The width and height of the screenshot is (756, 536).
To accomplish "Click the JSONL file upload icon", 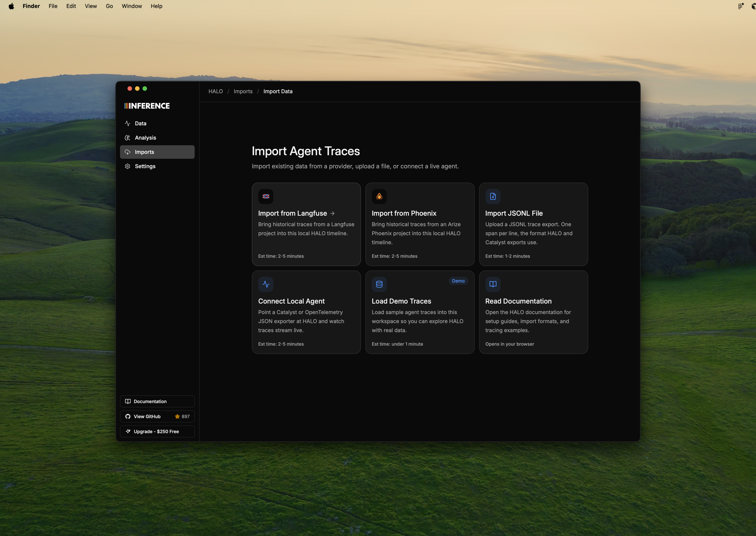I will click(493, 196).
